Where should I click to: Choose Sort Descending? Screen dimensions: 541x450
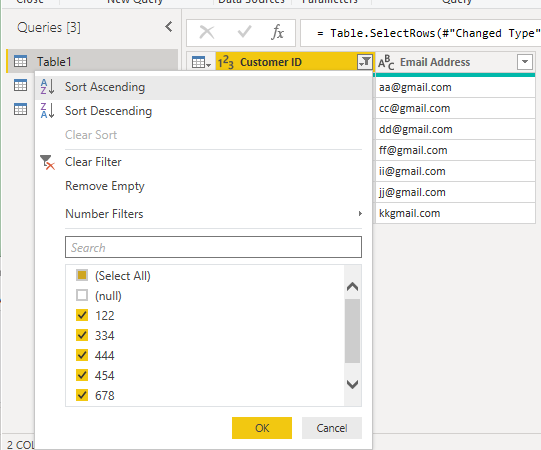[204, 111]
